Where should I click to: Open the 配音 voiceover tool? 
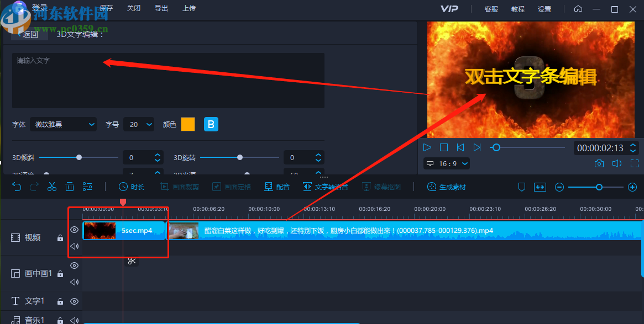(x=277, y=187)
